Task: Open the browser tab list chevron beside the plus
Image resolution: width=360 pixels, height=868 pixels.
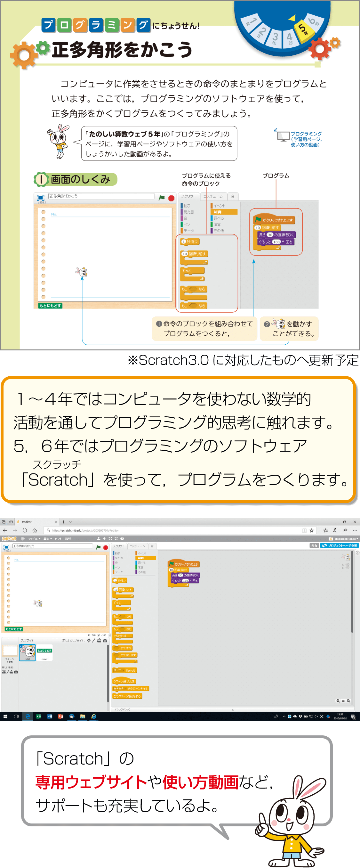Action: click(71, 522)
